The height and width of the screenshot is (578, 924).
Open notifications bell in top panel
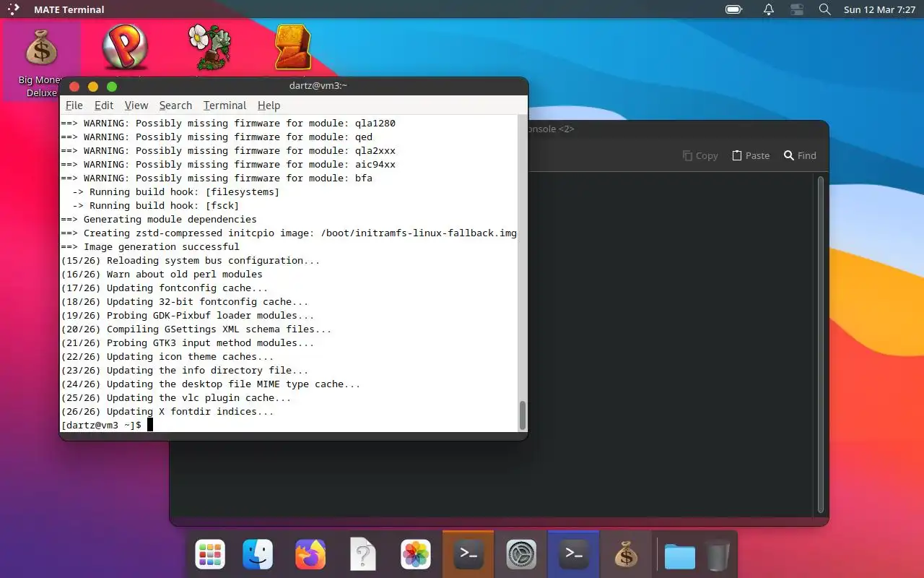[769, 9]
